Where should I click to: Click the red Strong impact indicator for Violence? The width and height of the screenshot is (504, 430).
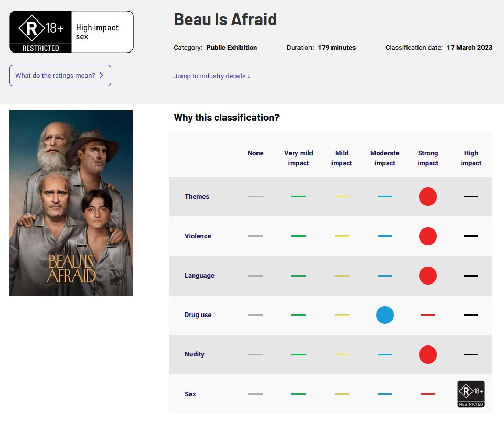tap(427, 236)
